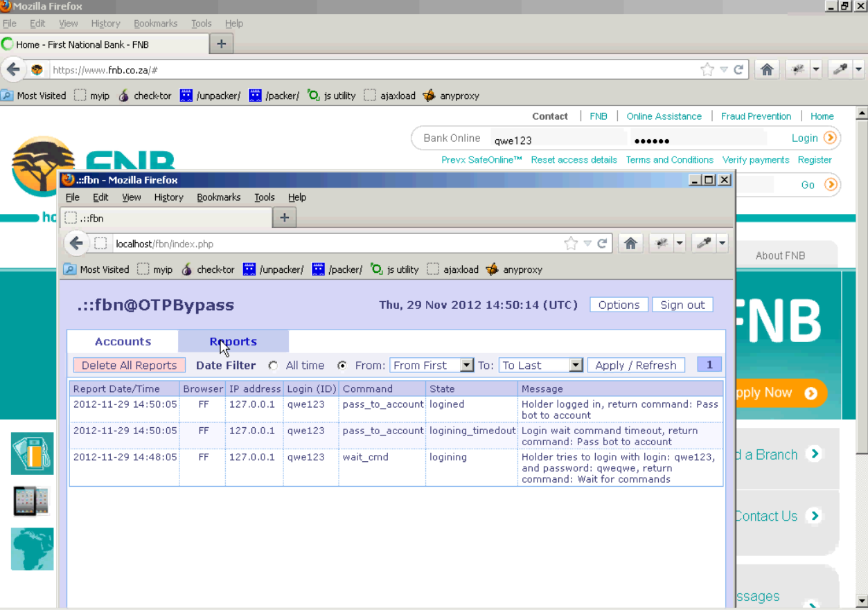Image resolution: width=868 pixels, height=610 pixels.
Task: Click js utility bookmark in fbn window
Action: click(x=395, y=269)
